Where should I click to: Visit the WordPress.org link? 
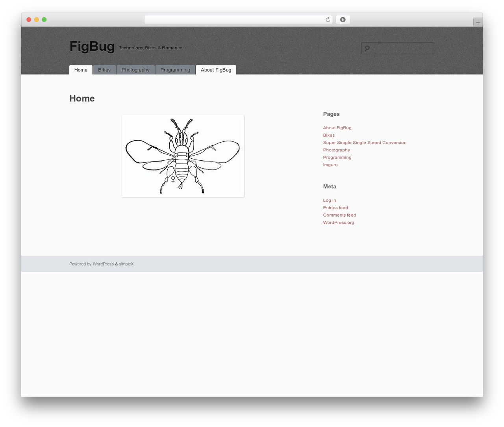tap(339, 223)
